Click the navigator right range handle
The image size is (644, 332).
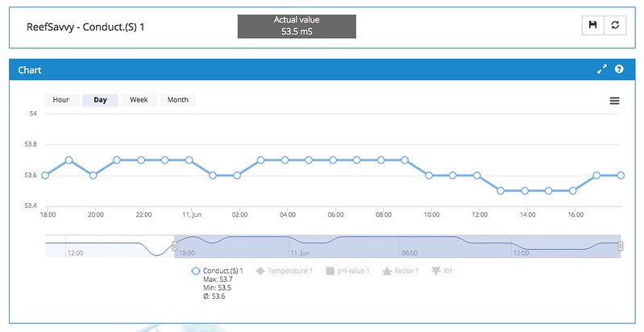point(621,246)
